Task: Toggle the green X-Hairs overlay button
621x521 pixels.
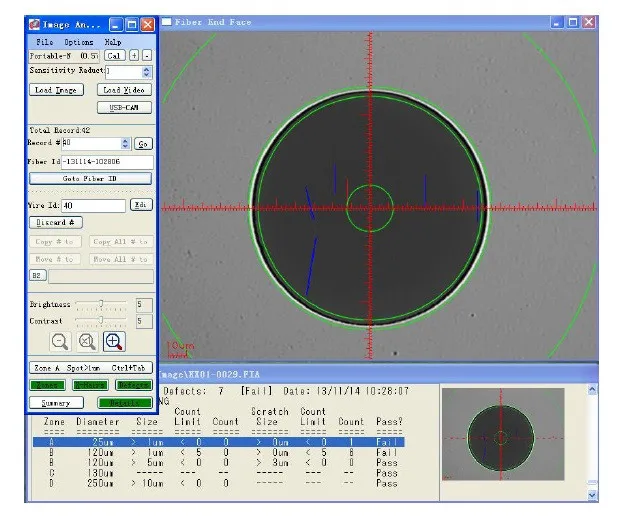Action: coord(90,384)
